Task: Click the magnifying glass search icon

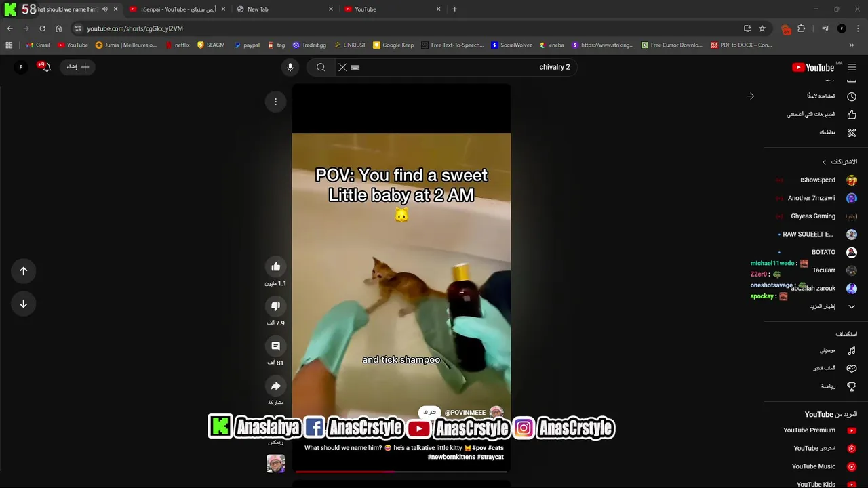Action: pos(321,67)
